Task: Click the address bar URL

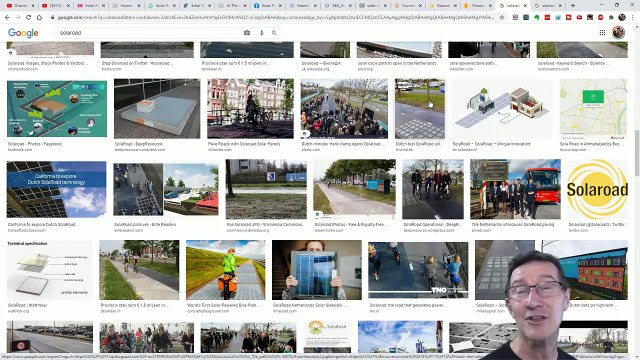Action: (276, 18)
